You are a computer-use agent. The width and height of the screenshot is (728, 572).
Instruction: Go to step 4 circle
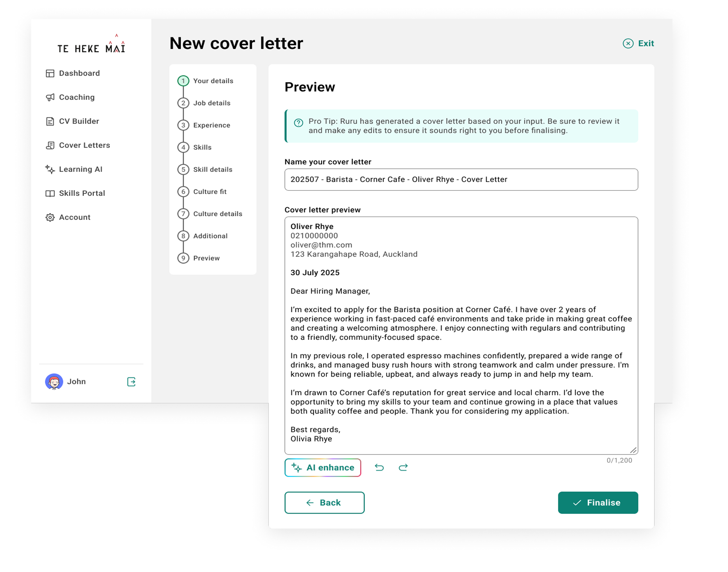[x=183, y=147]
